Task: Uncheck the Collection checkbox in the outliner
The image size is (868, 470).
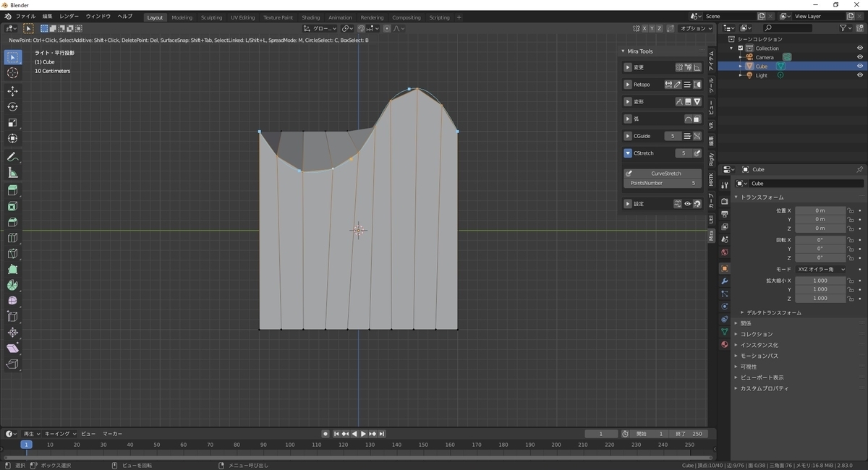Action: coord(740,48)
